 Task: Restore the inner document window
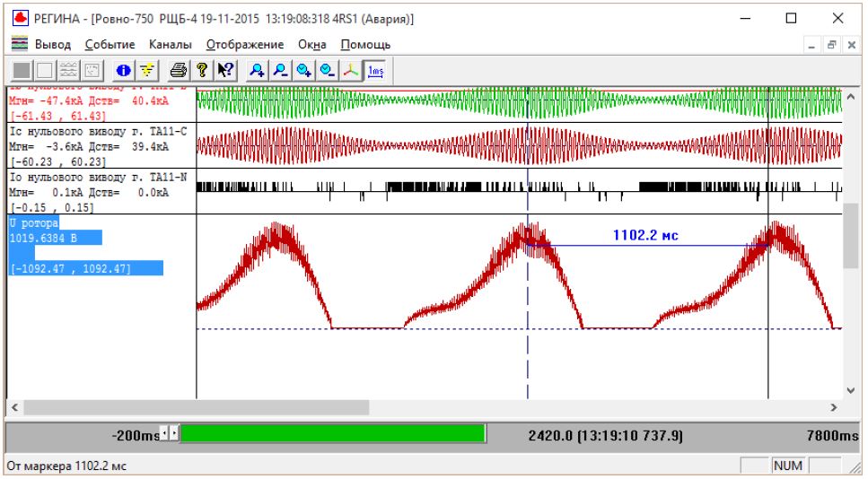click(x=831, y=46)
